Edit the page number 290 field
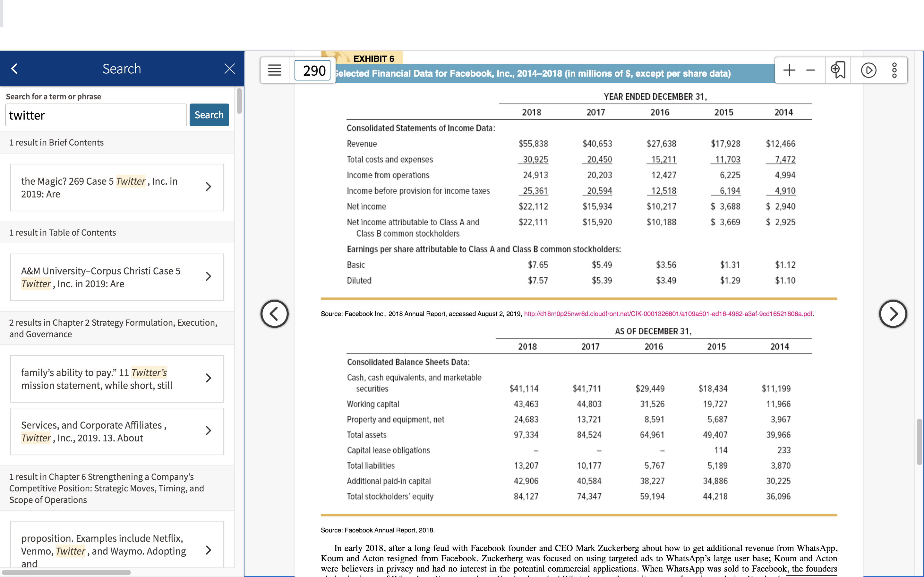 pyautogui.click(x=312, y=70)
